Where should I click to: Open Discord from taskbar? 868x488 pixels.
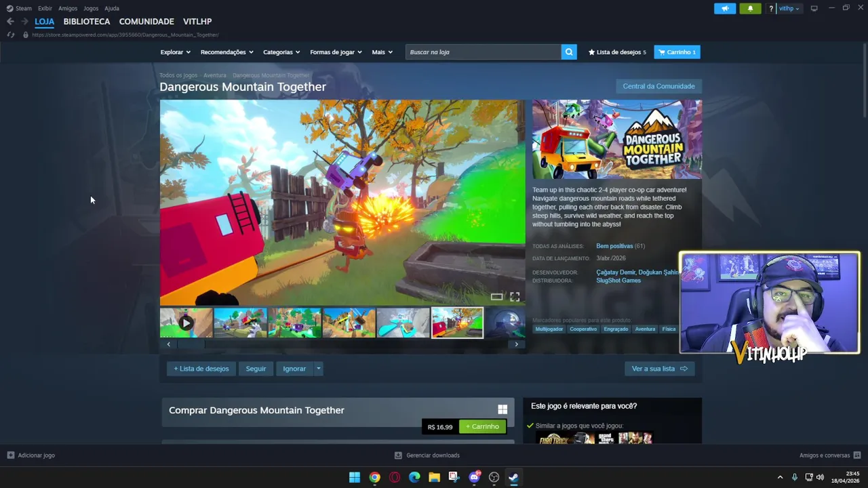tap(474, 477)
